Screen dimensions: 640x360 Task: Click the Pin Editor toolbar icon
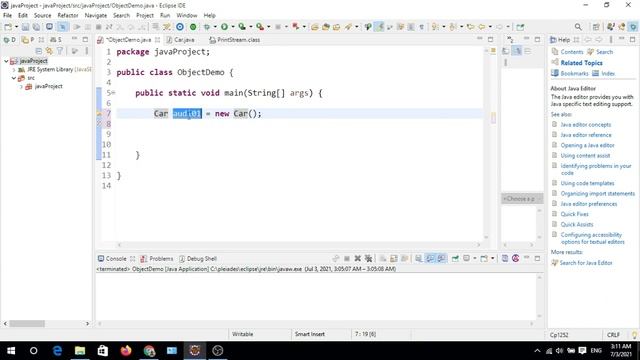click(x=520, y=27)
